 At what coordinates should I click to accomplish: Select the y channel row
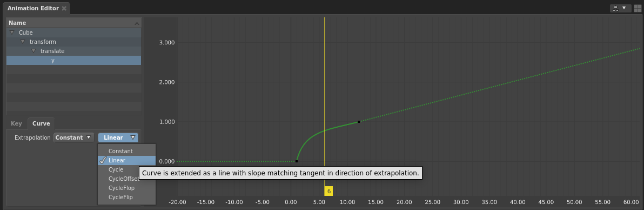pos(74,60)
